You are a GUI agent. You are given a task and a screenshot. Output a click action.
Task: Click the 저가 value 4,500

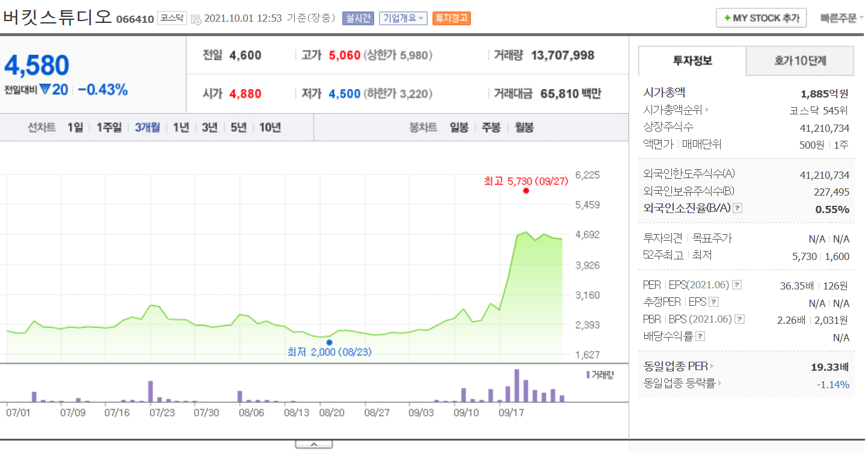point(345,94)
